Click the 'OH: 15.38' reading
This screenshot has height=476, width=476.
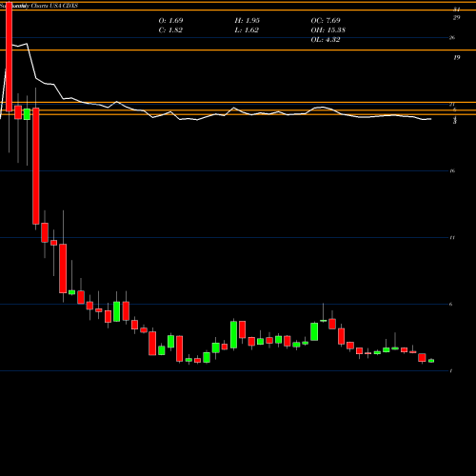tap(328, 30)
